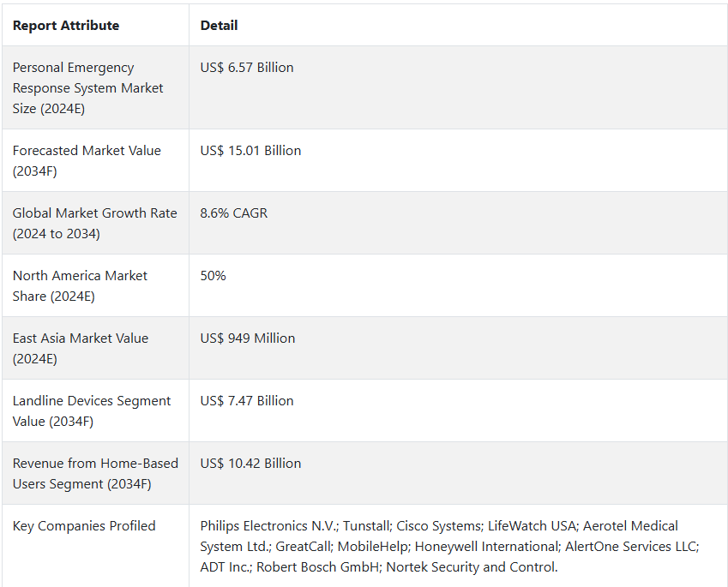Select the Revenue from Home-Based Users Segment cell
The width and height of the screenshot is (728, 587).
click(95, 474)
